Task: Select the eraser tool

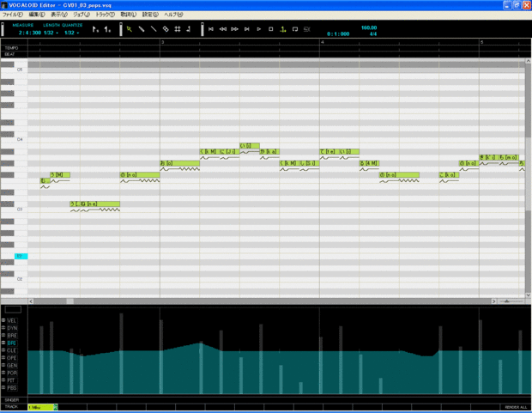Action: point(166,29)
